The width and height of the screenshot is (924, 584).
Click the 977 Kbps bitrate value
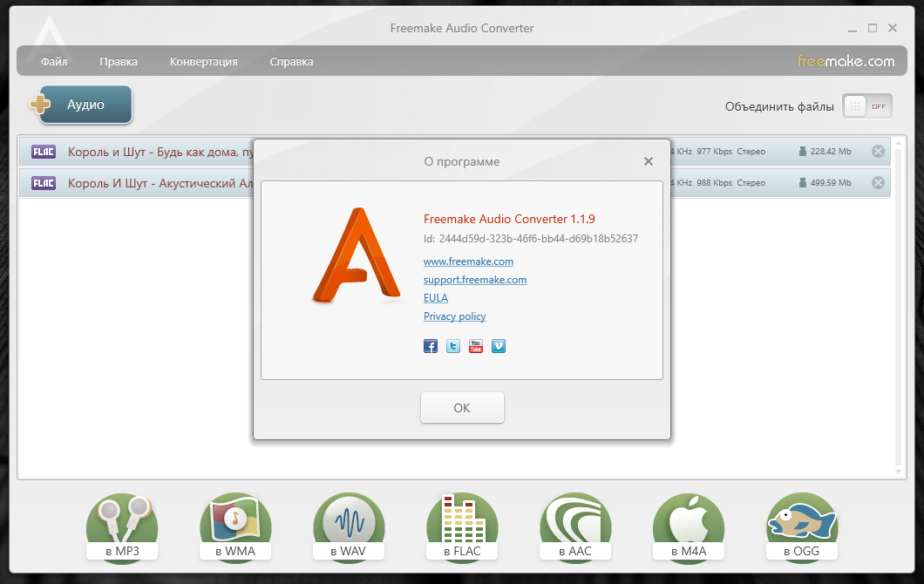(x=714, y=152)
